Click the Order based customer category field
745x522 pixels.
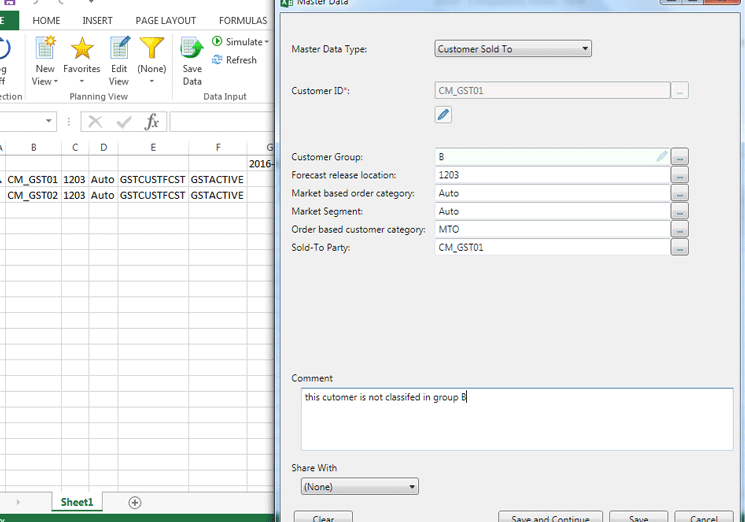point(552,229)
